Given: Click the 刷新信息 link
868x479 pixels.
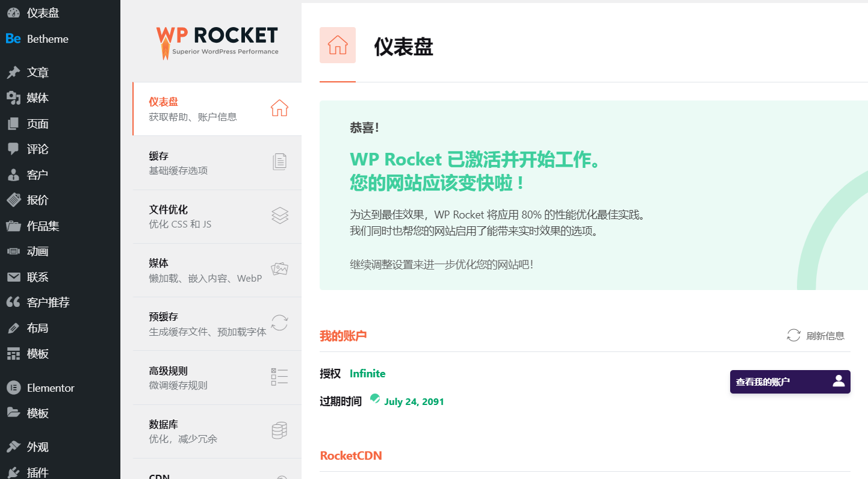Looking at the screenshot, I should 816,336.
